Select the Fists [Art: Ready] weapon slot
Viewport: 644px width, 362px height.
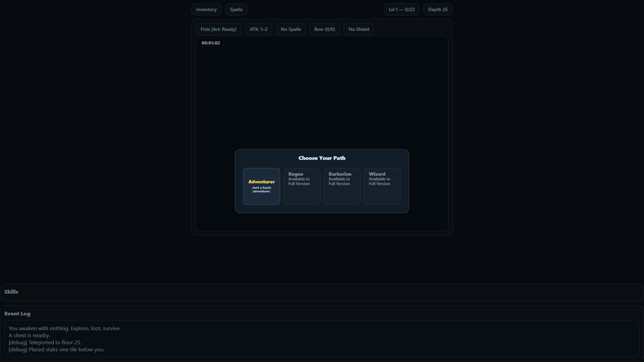(x=218, y=29)
